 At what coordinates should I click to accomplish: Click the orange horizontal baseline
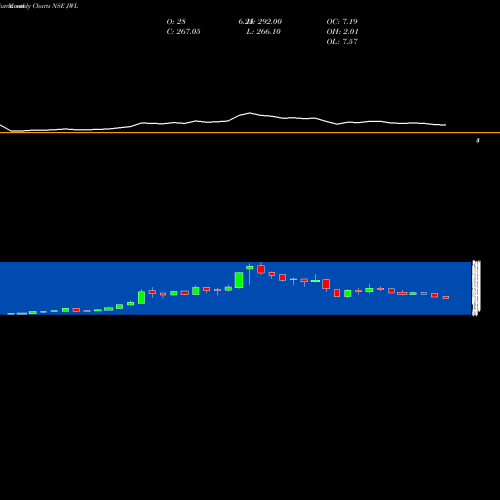click(x=250, y=133)
